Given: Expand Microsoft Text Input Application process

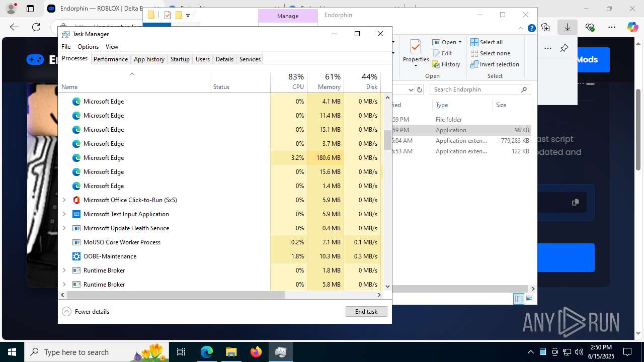Looking at the screenshot, I should click(64, 214).
